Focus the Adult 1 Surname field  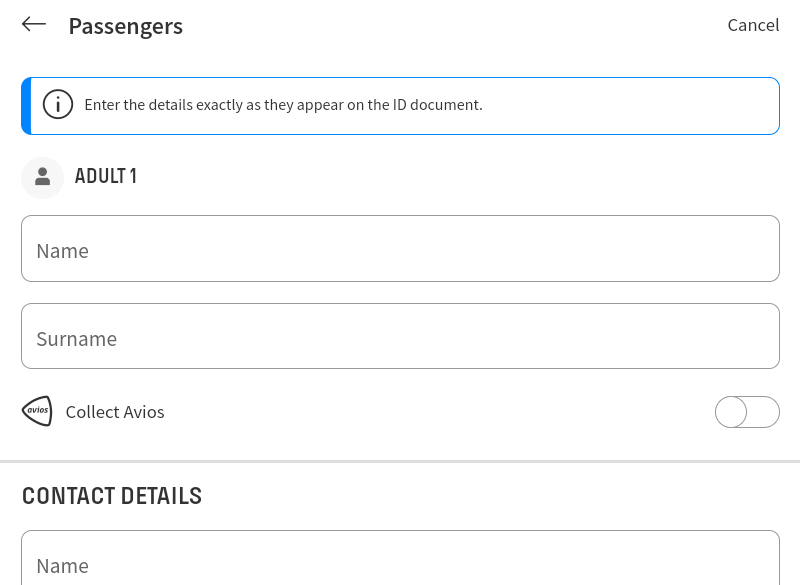[401, 336]
